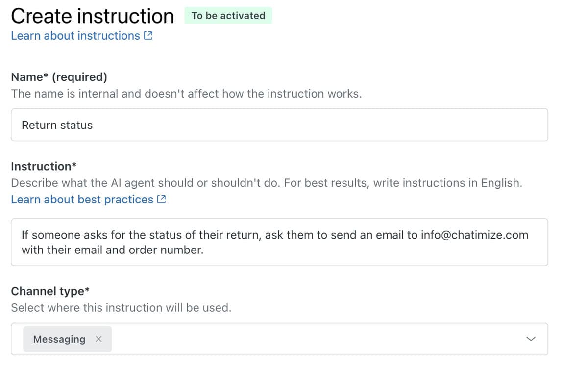Click external-link icon beside Learn about instructions

(148, 36)
